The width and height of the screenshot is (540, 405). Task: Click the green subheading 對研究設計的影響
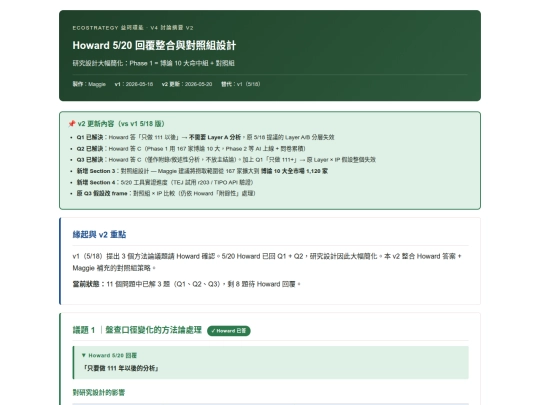click(99, 392)
